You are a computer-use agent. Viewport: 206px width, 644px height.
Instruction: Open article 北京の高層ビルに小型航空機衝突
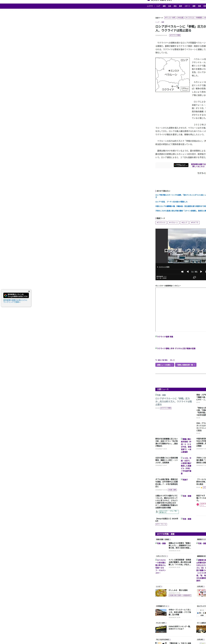coord(167,460)
